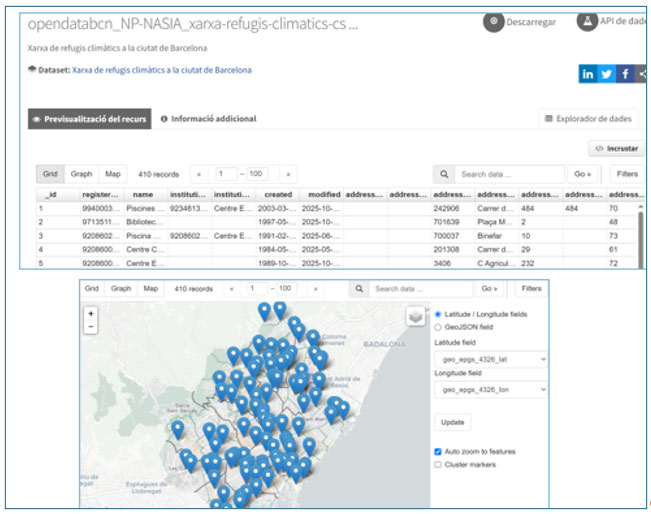
Task: Uncheck Auto zoom to features
Action: 439,451
